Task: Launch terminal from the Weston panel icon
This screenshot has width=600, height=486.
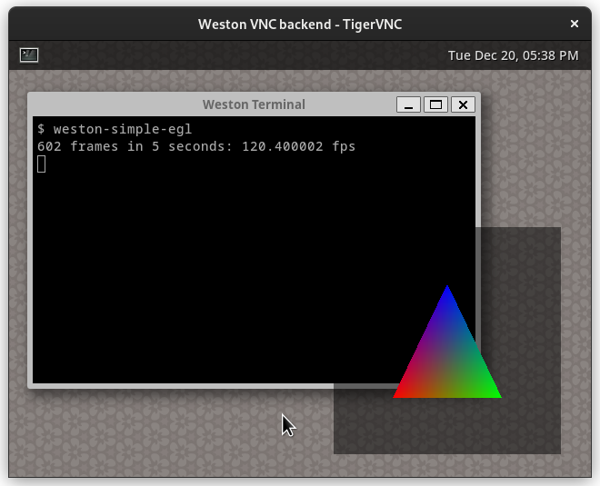Action: [29, 55]
